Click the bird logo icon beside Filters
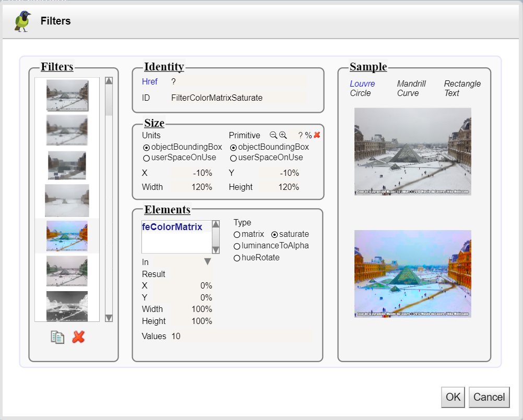 click(22, 21)
